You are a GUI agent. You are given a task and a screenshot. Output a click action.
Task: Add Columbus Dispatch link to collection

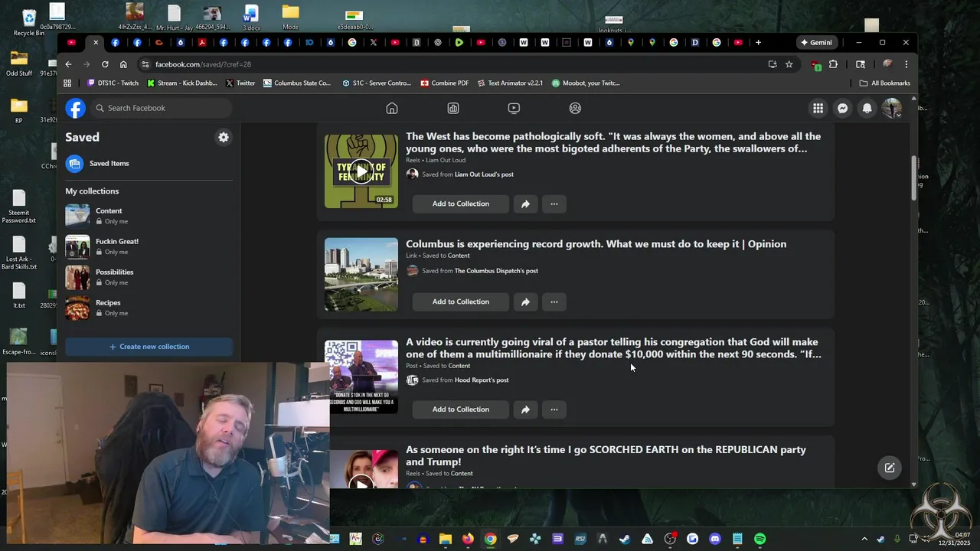[x=461, y=302]
